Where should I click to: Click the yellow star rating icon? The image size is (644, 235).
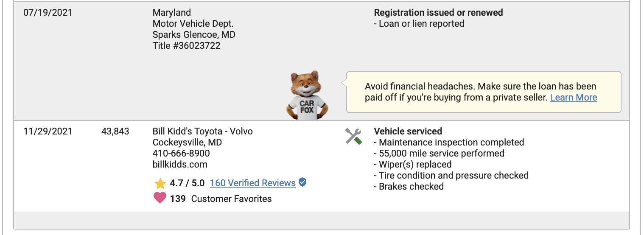tap(160, 183)
